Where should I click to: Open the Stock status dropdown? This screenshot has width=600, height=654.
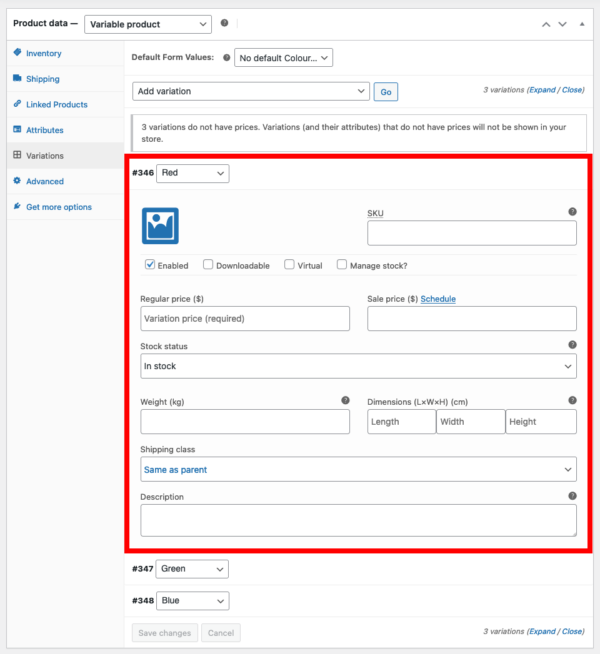pyautogui.click(x=358, y=366)
